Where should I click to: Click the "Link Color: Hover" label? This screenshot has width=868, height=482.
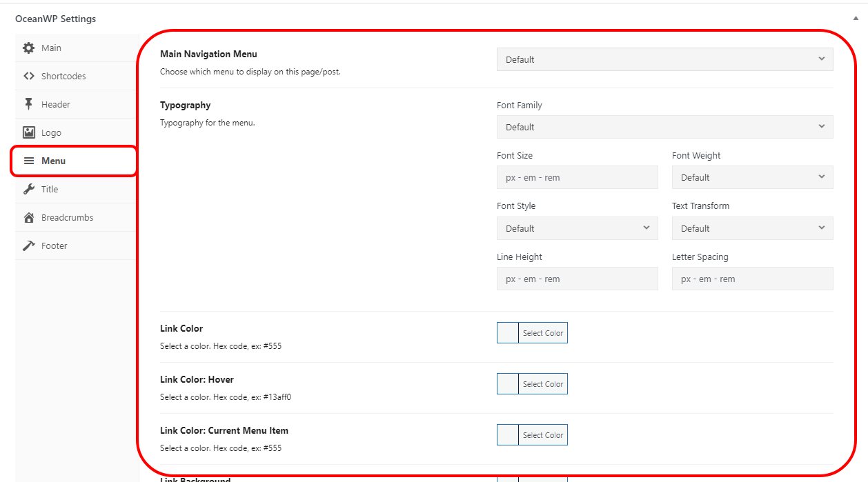pyautogui.click(x=197, y=379)
